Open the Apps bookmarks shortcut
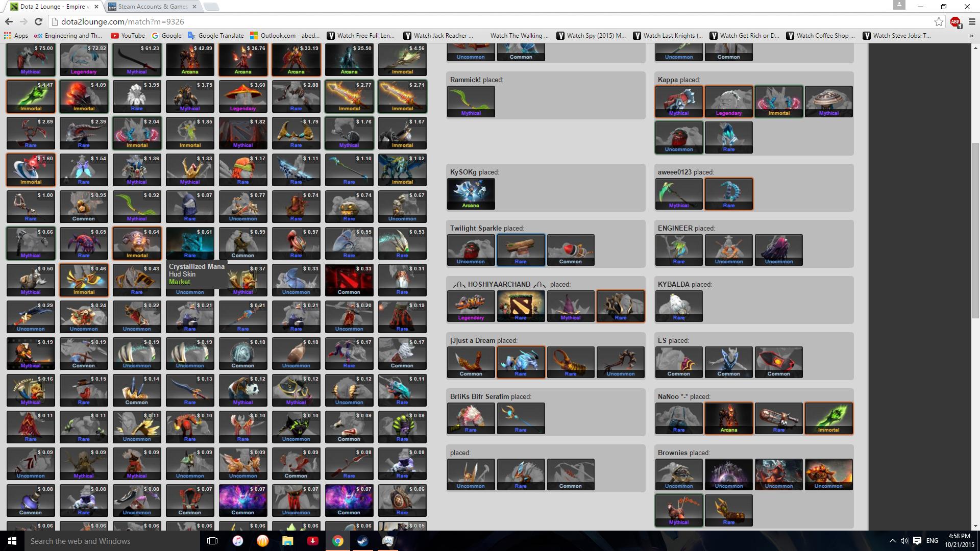Image resolution: width=980 pixels, height=551 pixels. click(x=16, y=35)
